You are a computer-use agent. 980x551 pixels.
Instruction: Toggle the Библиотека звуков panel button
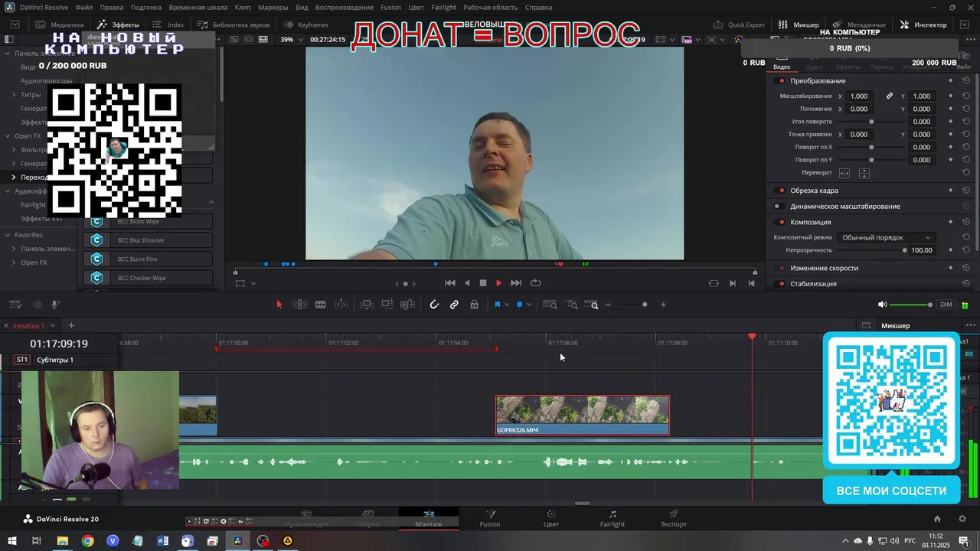click(234, 24)
